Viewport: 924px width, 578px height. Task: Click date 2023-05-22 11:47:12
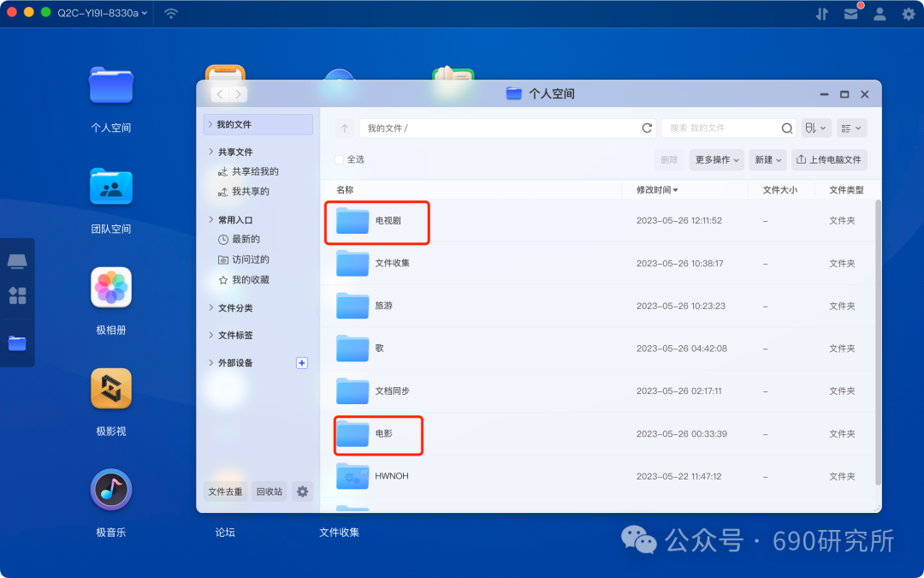coord(678,476)
